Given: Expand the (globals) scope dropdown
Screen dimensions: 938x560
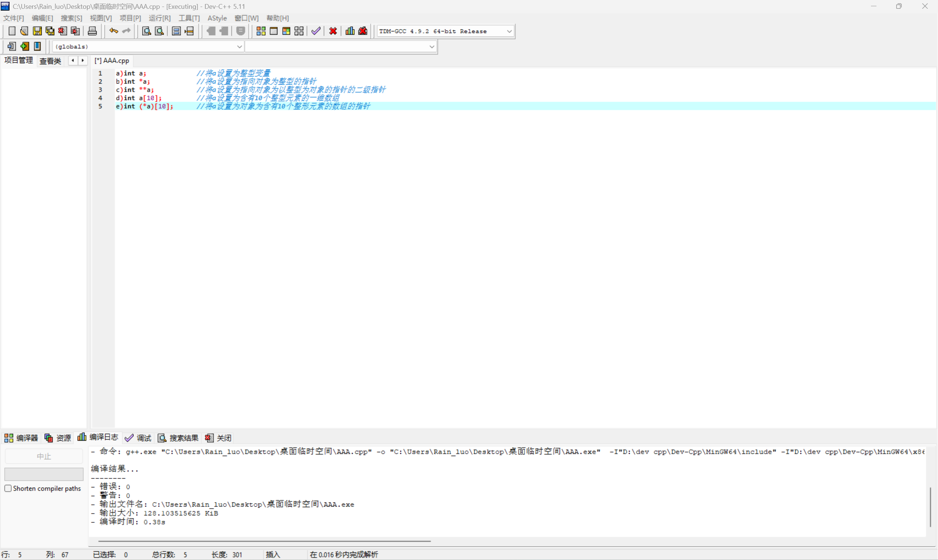Looking at the screenshot, I should [x=239, y=47].
